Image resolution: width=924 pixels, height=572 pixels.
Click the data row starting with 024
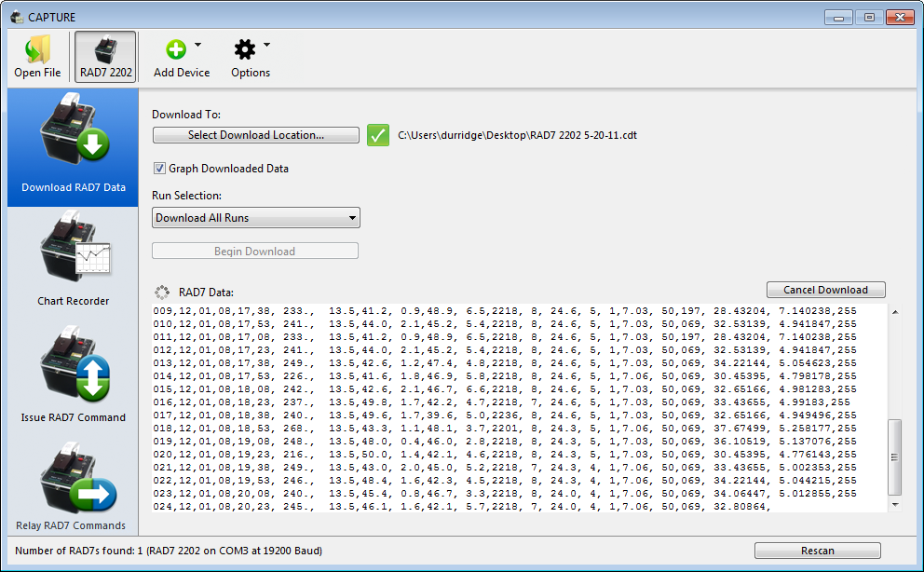pyautogui.click(x=462, y=507)
